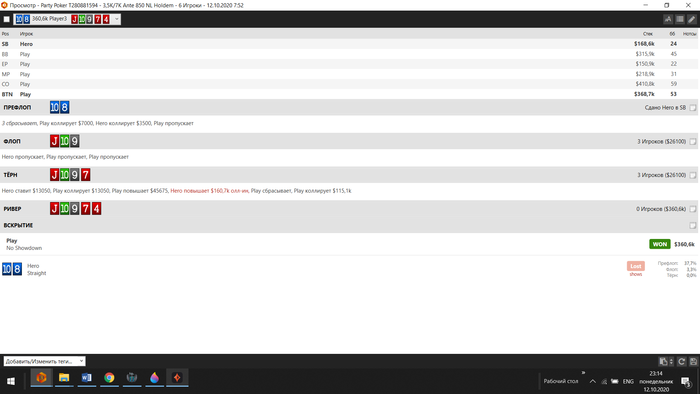Click the gray 9 card in Флоп row

click(75, 141)
